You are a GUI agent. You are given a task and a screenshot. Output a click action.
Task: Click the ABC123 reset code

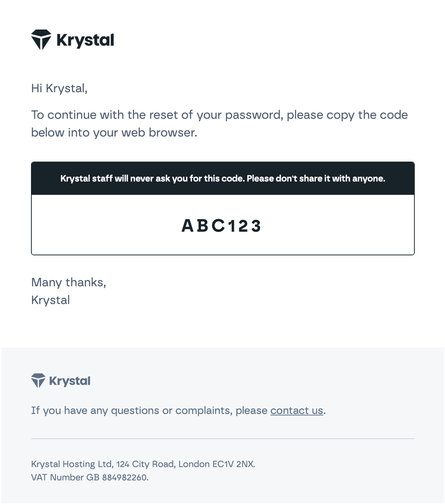click(222, 226)
